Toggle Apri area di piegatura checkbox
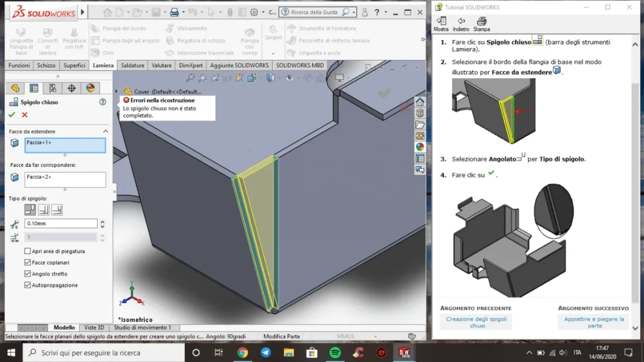This screenshot has height=362, width=644. point(28,251)
